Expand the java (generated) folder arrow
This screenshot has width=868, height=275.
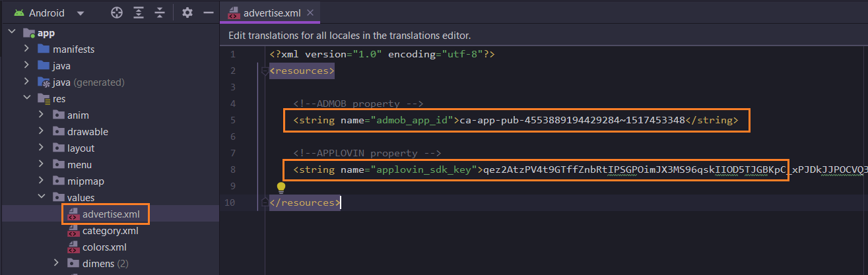point(26,82)
